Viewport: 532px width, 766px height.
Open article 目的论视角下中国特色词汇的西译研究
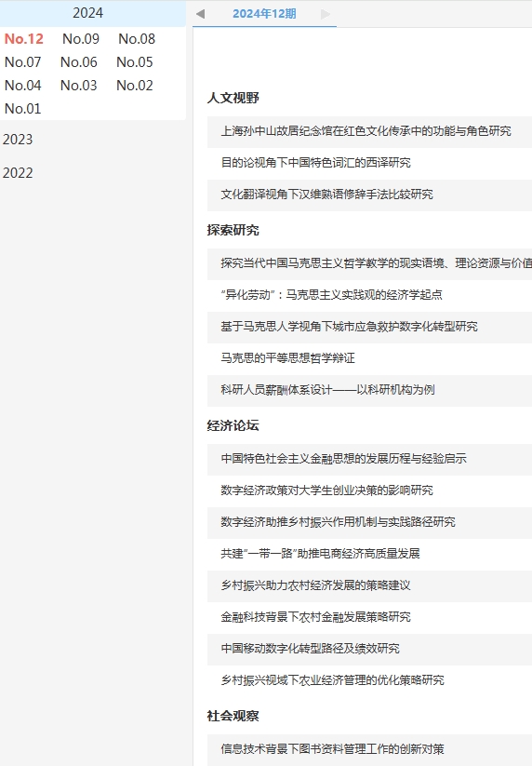[316, 163]
